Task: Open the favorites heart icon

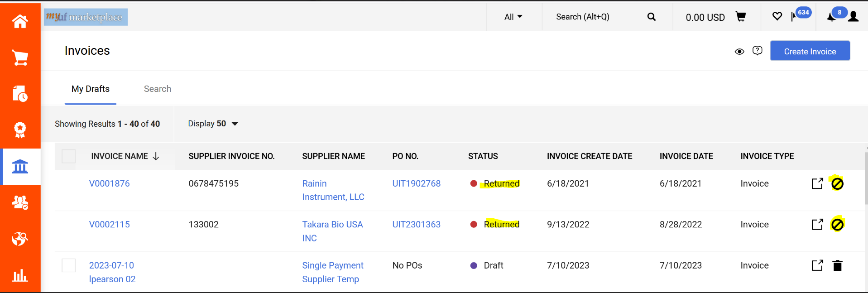Action: tap(777, 17)
